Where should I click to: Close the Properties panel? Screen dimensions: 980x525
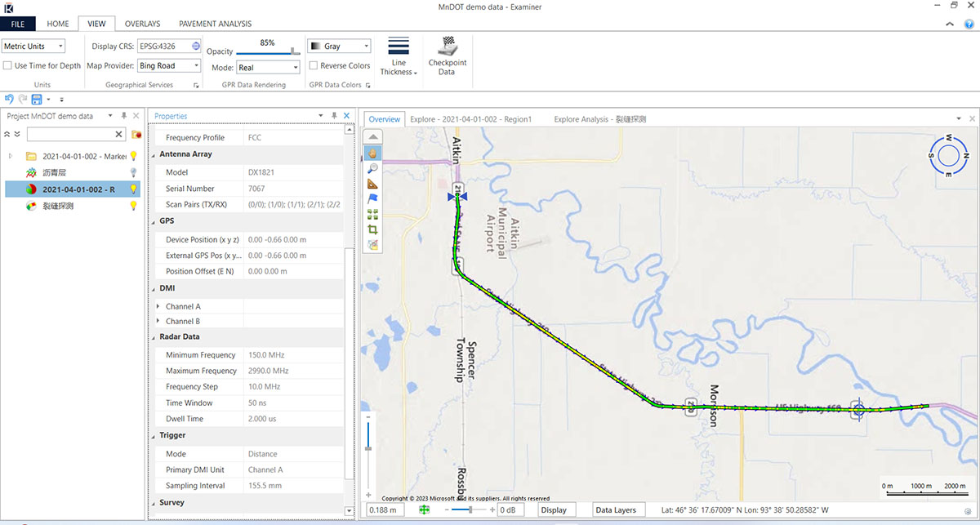pyautogui.click(x=346, y=116)
